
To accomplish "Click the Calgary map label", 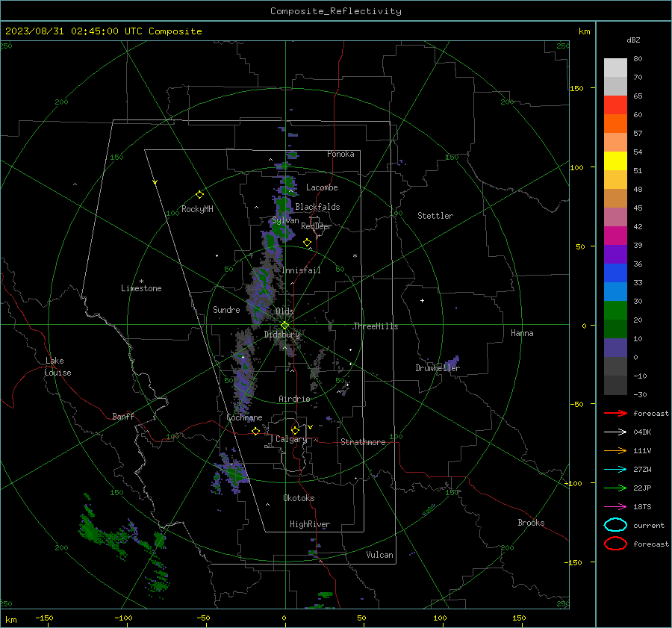I will 291,439.
